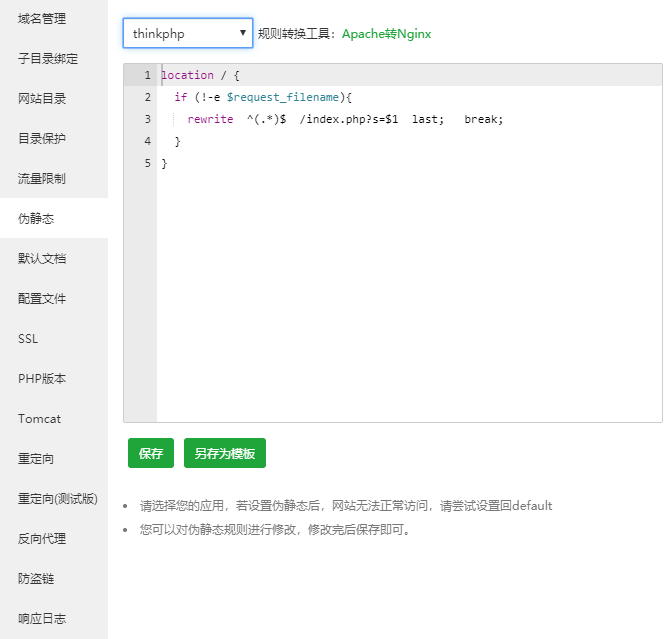The image size is (672, 639).
Task: Click the 'rewrite' keyword on line 3
Action: pyautogui.click(x=210, y=119)
